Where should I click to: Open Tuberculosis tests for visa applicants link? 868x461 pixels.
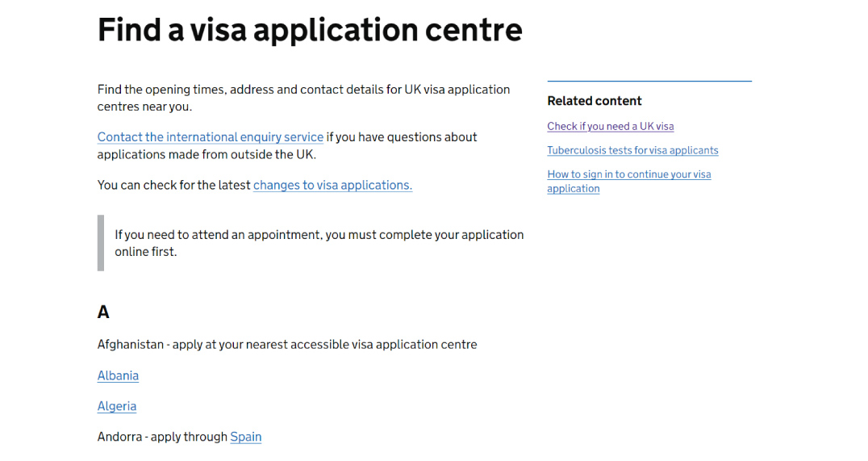coord(632,150)
